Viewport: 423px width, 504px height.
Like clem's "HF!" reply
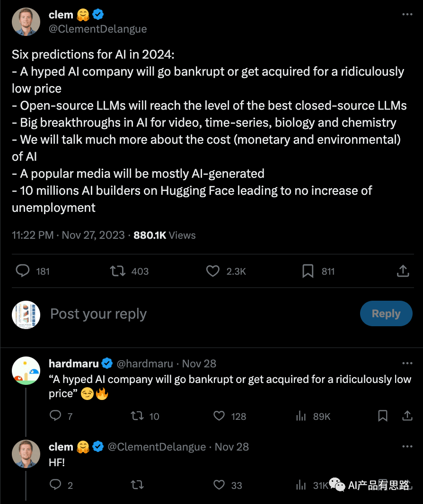click(219, 485)
